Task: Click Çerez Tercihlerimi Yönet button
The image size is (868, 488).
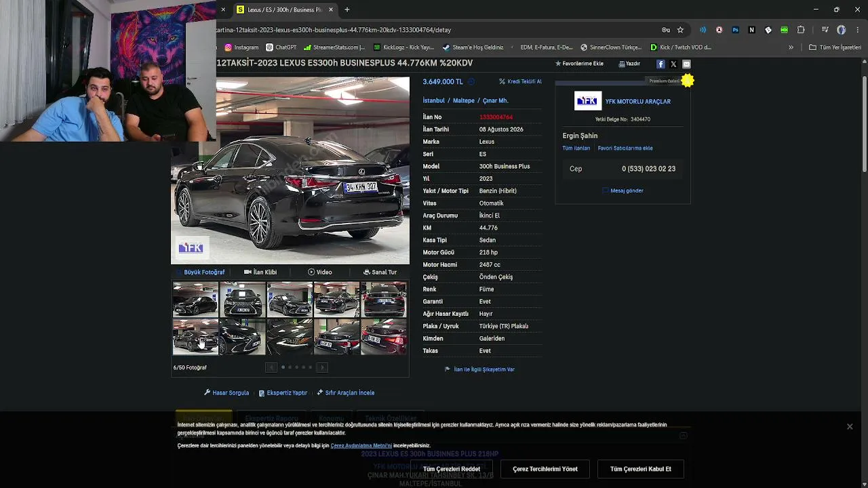Action: [545, 469]
